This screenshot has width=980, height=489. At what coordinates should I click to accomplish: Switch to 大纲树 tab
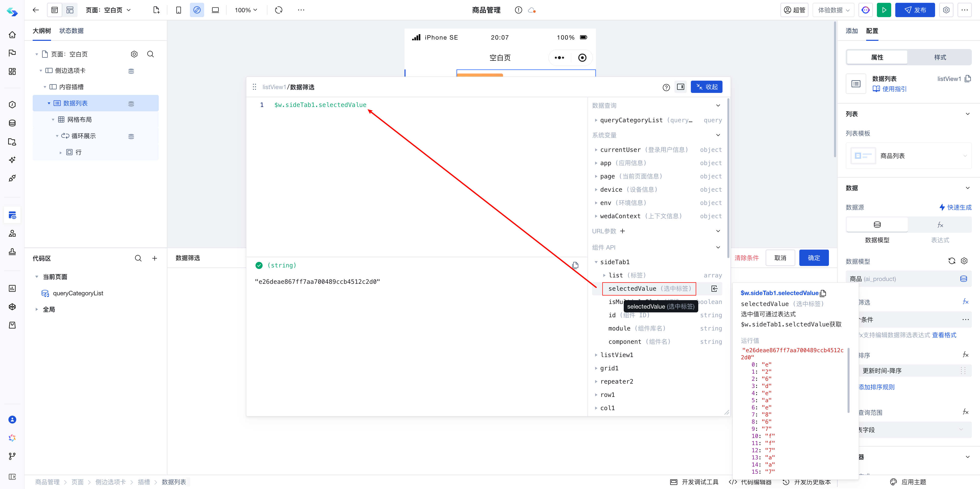click(x=41, y=31)
